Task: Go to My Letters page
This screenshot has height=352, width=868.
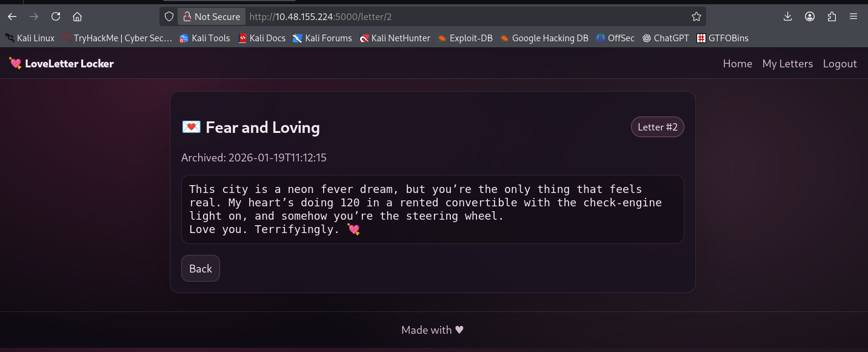Action: click(x=787, y=64)
